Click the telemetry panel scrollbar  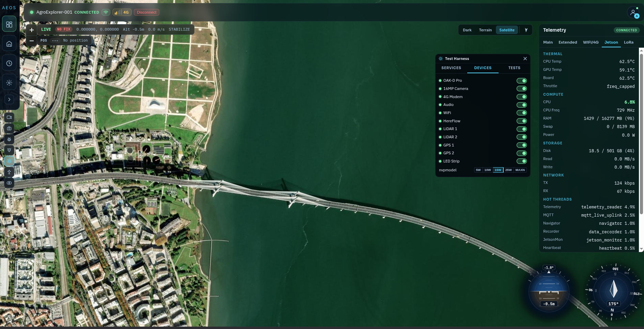click(641, 134)
